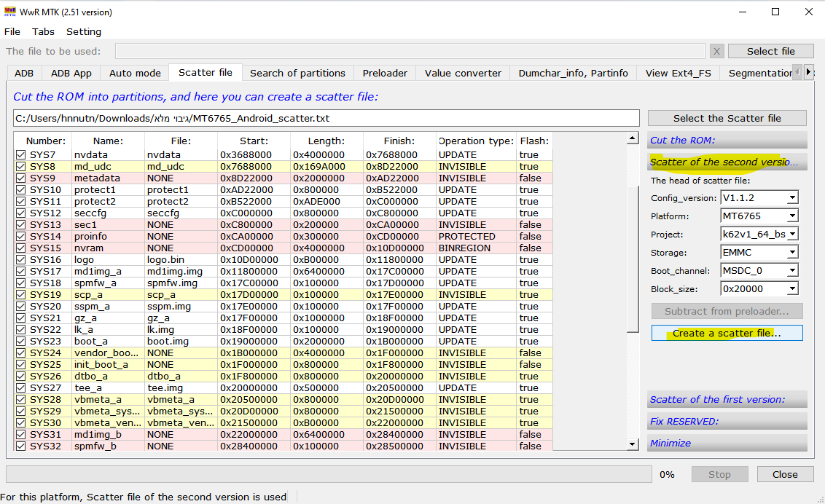Click scroll-up arrow of the partition list
This screenshot has width=825, height=504.
[633, 139]
